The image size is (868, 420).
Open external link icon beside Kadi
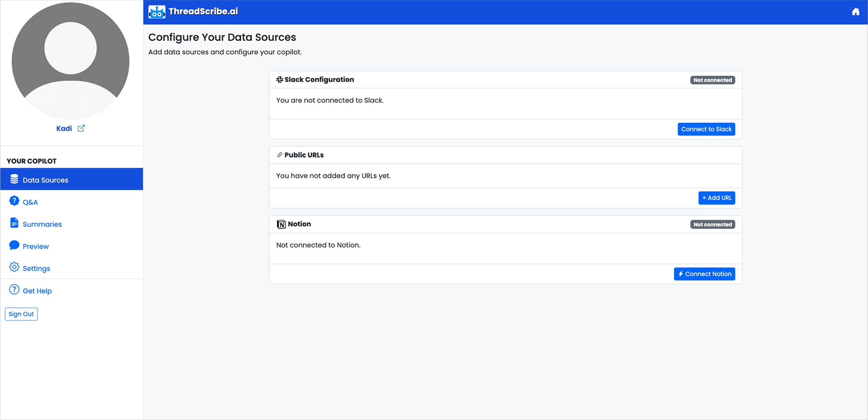(x=81, y=128)
